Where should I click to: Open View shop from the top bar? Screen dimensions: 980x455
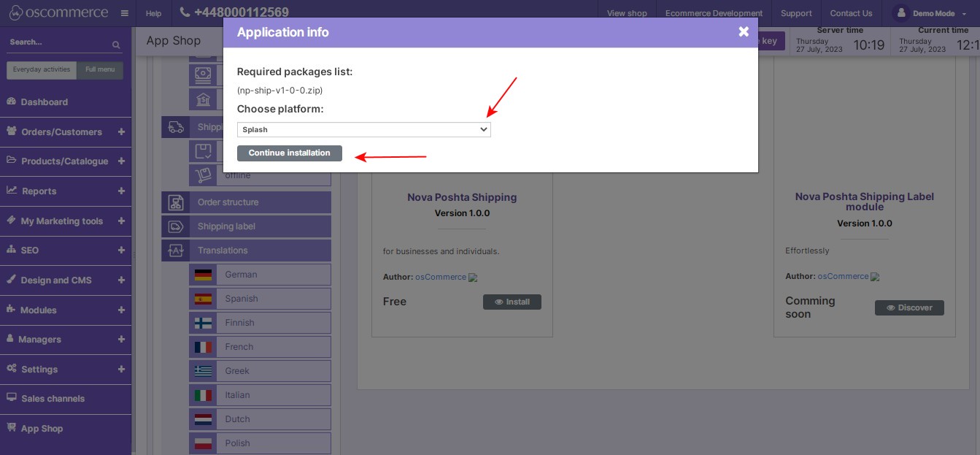tap(627, 13)
